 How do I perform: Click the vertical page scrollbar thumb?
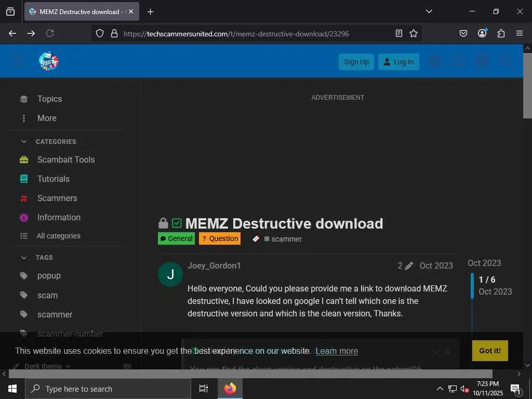pos(527,86)
